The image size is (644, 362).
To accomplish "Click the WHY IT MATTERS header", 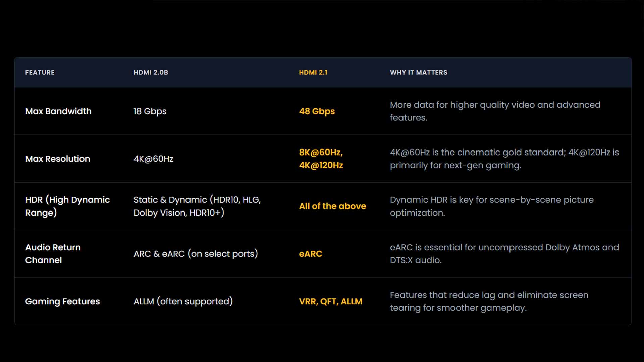I will 418,72.
